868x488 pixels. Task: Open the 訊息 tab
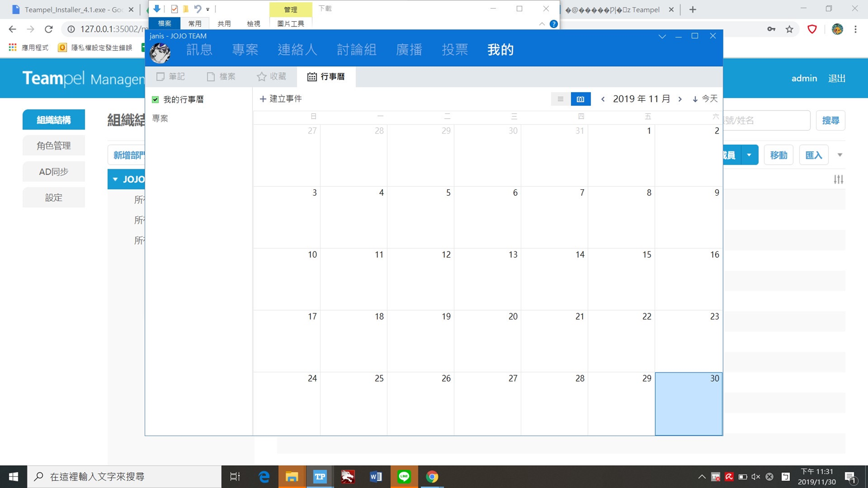(199, 50)
